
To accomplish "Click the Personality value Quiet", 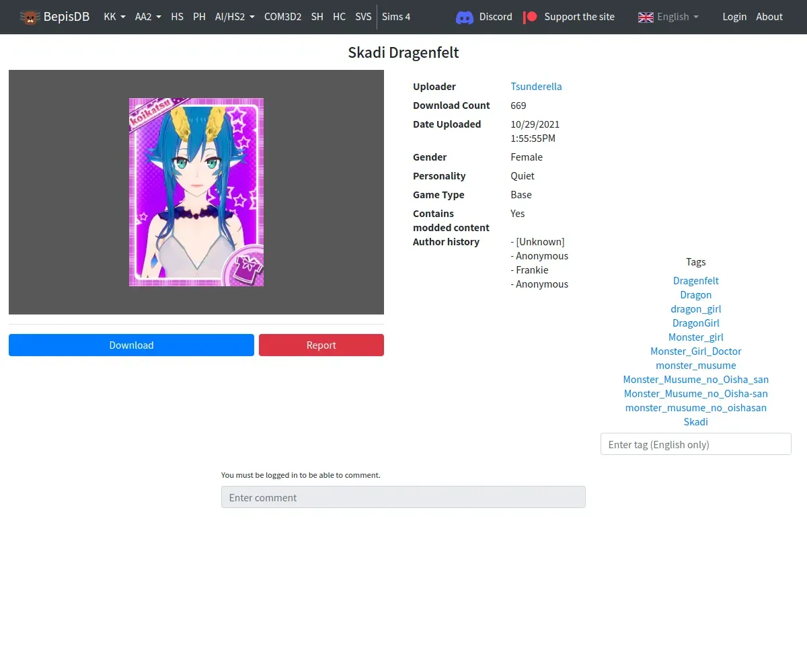I will coord(523,176).
